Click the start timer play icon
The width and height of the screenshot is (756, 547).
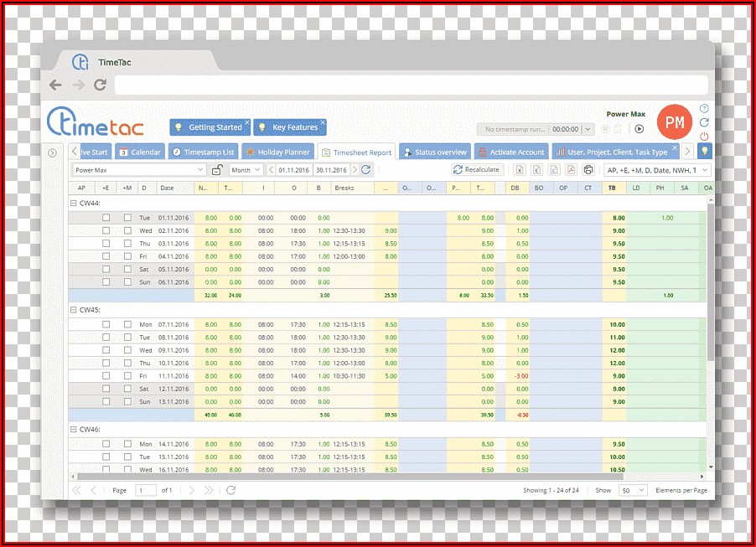click(639, 129)
